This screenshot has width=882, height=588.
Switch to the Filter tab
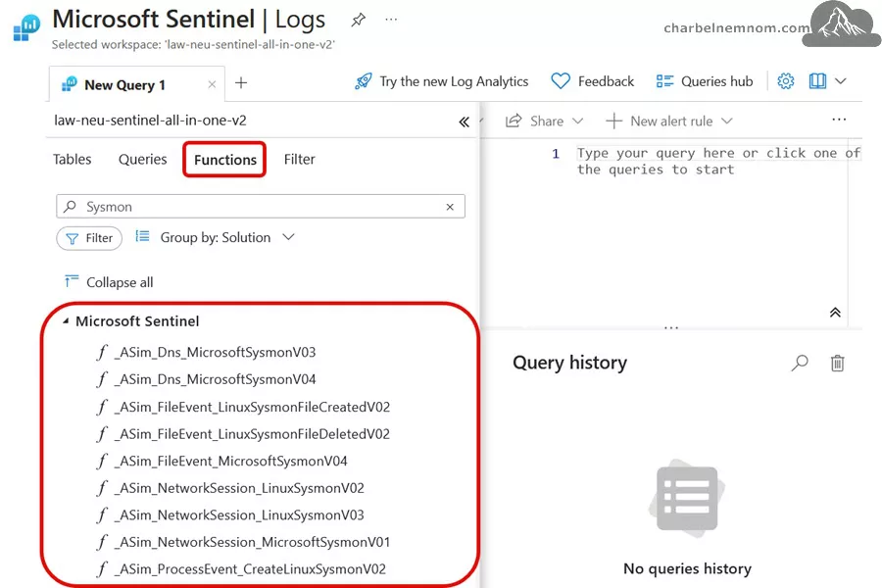coord(299,159)
